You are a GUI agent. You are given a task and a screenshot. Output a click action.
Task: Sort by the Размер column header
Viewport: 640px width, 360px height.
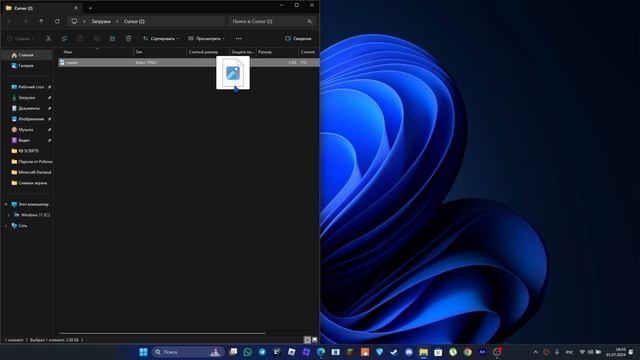(277, 52)
